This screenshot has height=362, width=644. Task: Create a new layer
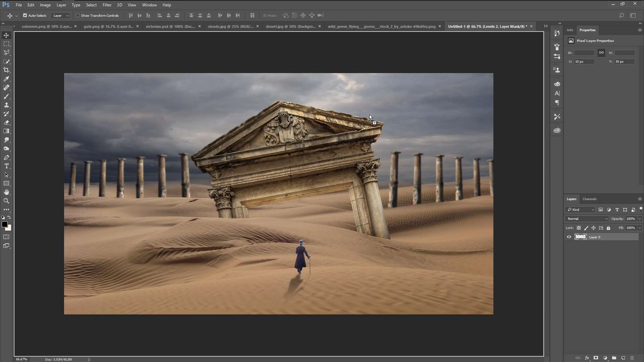(623, 358)
